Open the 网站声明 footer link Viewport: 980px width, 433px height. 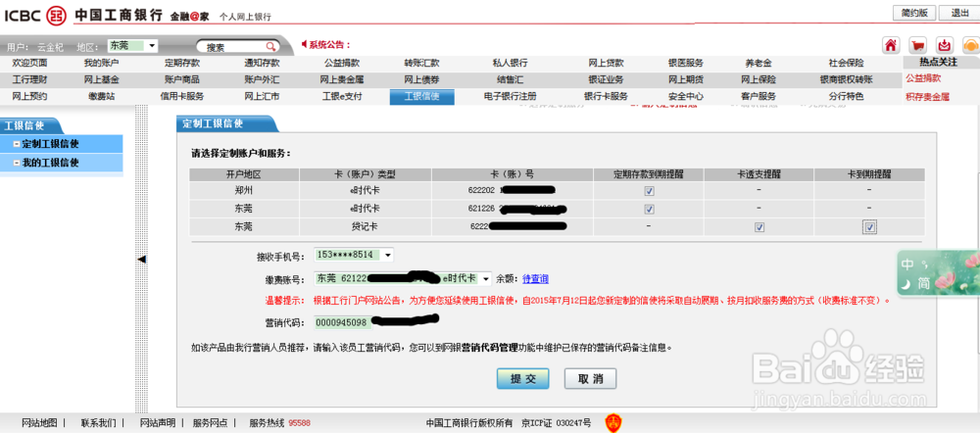[158, 423]
